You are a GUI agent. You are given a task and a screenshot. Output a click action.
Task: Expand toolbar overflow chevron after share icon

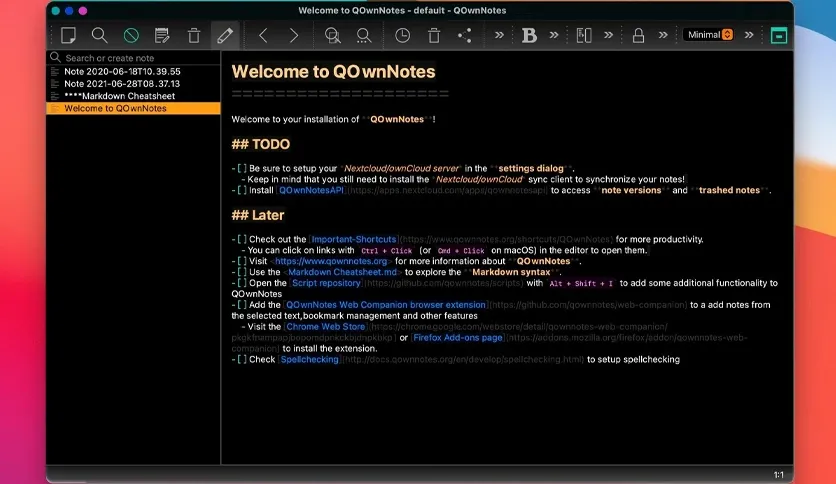[499, 35]
